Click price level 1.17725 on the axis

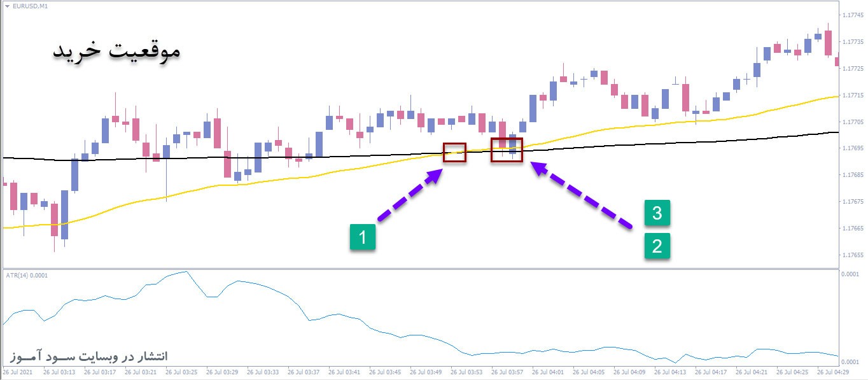tap(853, 68)
